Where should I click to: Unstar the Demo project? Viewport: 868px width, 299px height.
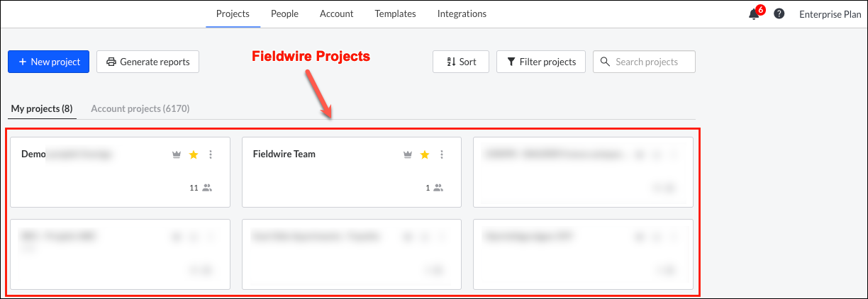pyautogui.click(x=194, y=154)
